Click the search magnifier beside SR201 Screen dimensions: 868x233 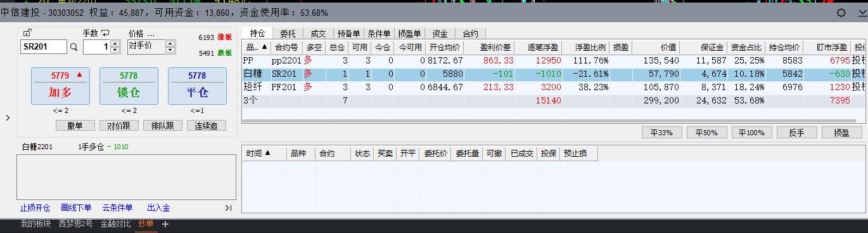73,46
